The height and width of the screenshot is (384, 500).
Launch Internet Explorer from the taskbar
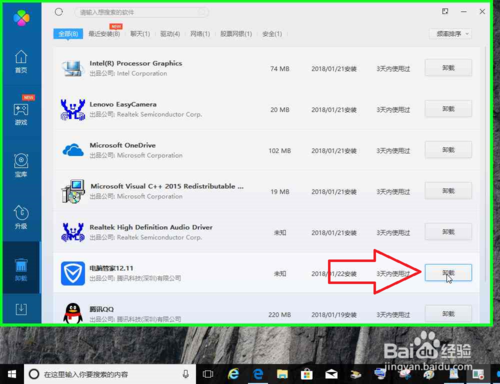(x=233, y=374)
